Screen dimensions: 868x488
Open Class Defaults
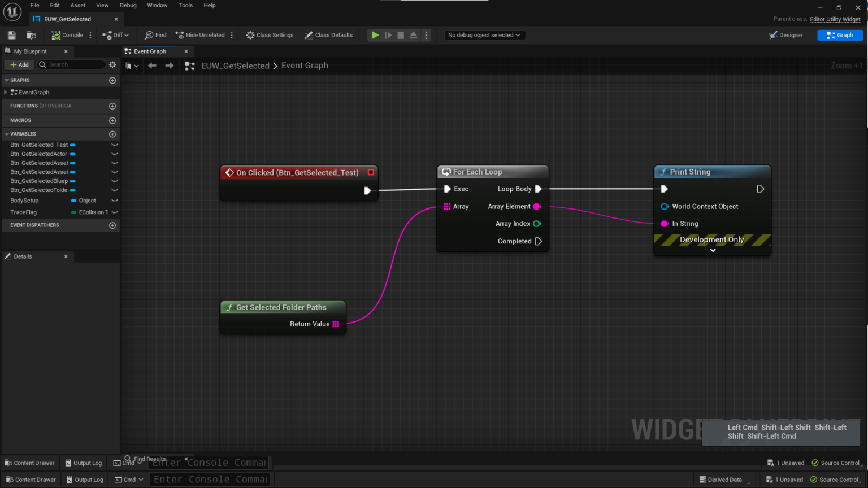pos(328,35)
